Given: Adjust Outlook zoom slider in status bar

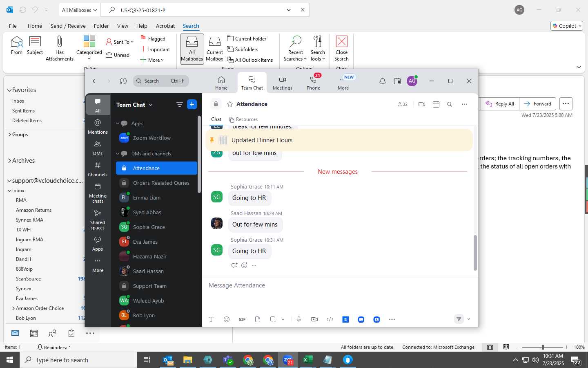Looking at the screenshot, I should [543, 347].
